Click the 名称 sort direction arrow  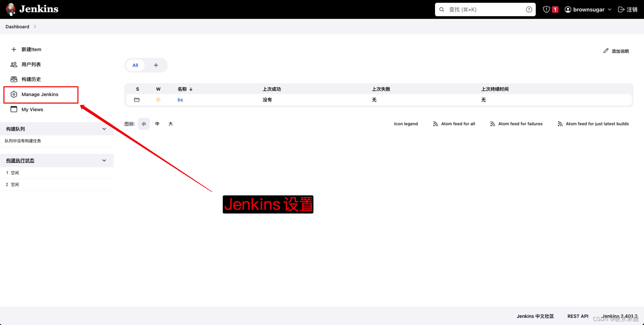pos(191,89)
